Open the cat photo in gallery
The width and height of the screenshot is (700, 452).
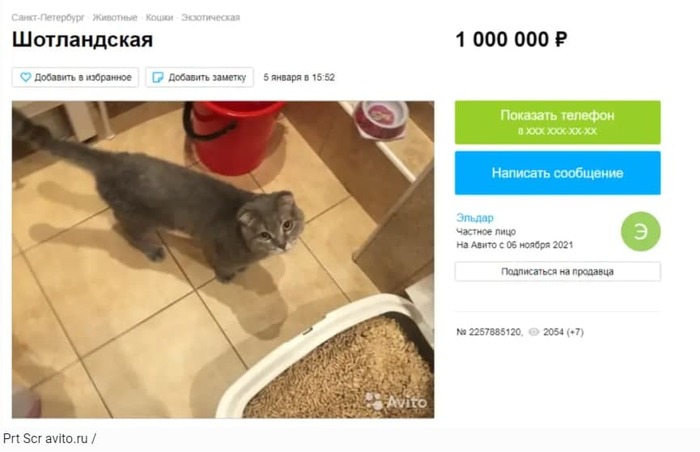223,259
